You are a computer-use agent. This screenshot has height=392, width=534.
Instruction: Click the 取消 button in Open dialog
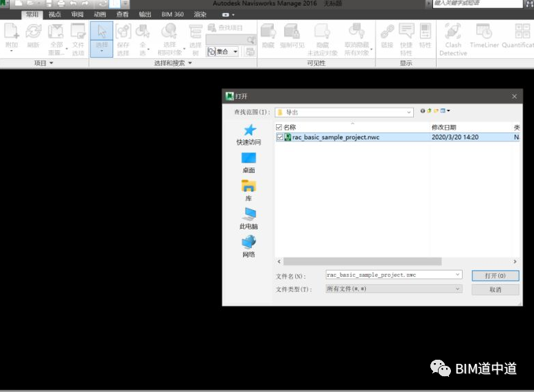tap(495, 290)
